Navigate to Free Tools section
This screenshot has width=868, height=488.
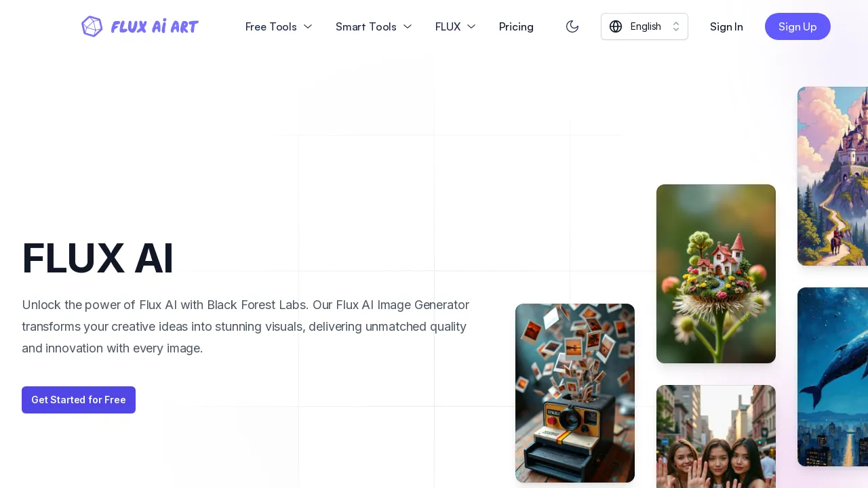[x=271, y=26]
